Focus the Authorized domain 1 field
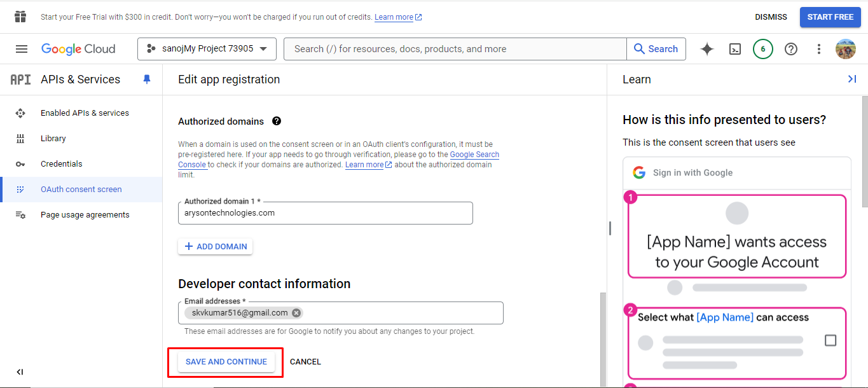Screen dimensions: 868x388 point(325,213)
